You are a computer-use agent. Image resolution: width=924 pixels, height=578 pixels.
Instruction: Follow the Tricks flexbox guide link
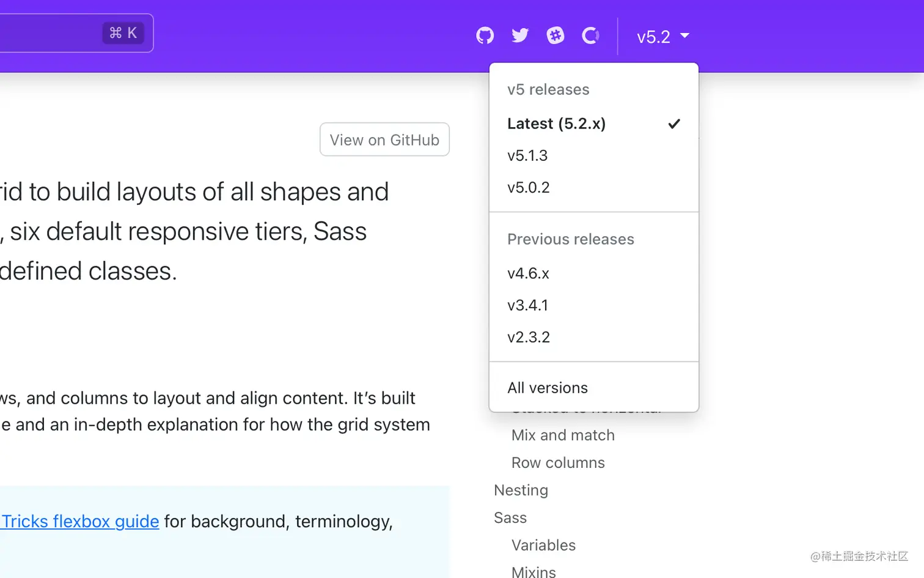(79, 521)
